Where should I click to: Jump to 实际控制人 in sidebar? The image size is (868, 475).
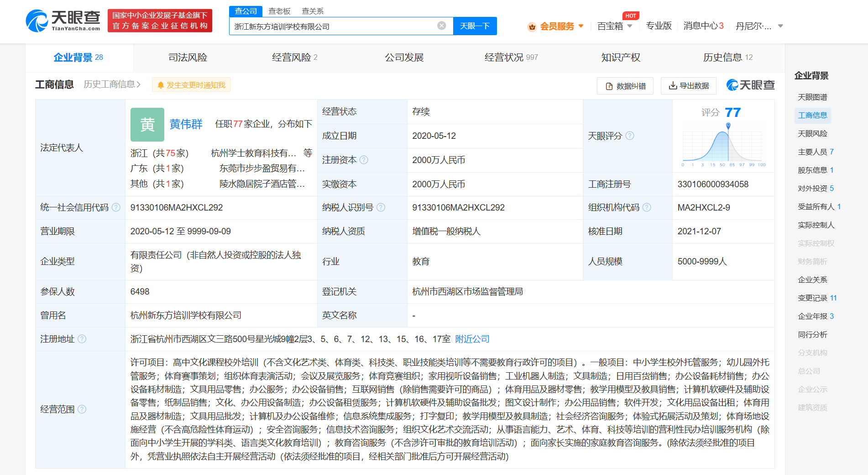816,225
